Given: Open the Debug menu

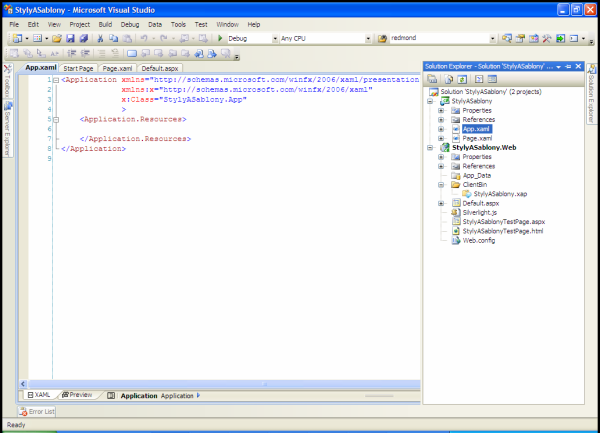Looking at the screenshot, I should click(x=130, y=24).
